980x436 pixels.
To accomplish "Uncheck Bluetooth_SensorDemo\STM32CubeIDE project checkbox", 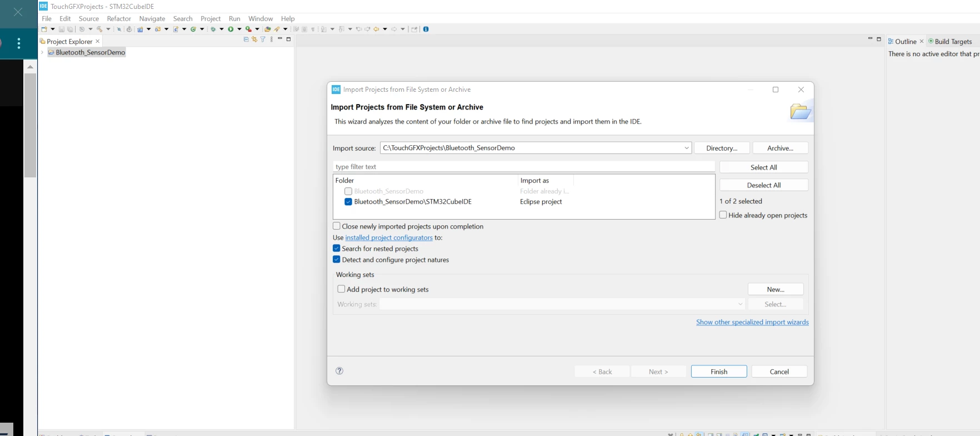I will coord(348,202).
